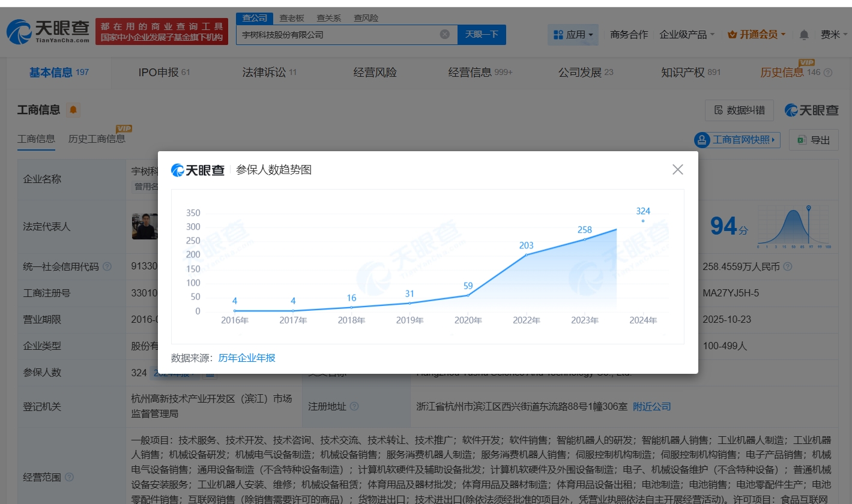The image size is (852, 504).
Task: Select 公司发展 tab
Action: tap(585, 73)
